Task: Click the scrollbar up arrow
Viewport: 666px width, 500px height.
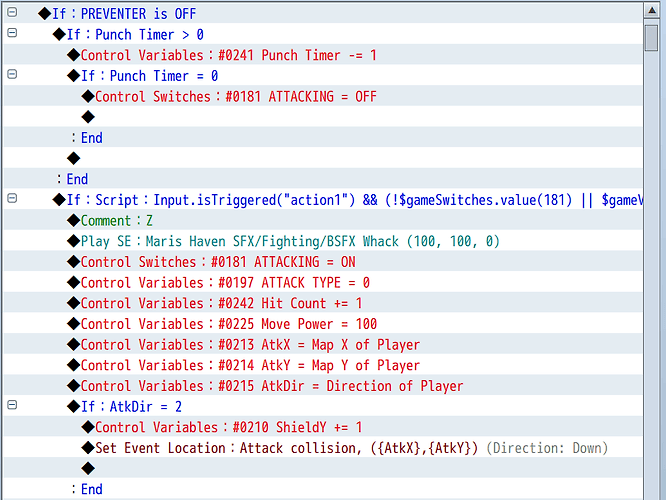Action: coord(652,11)
